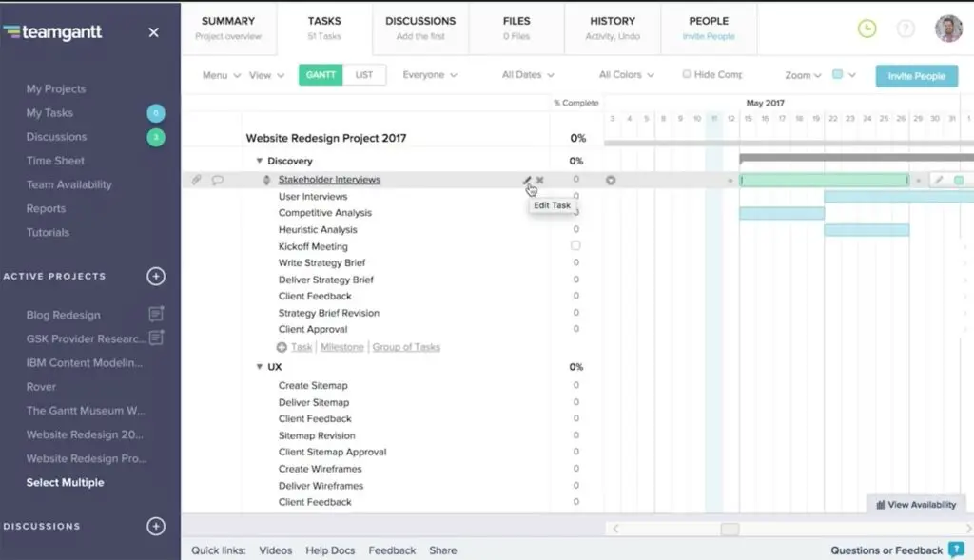Switch to GANTT view

321,75
